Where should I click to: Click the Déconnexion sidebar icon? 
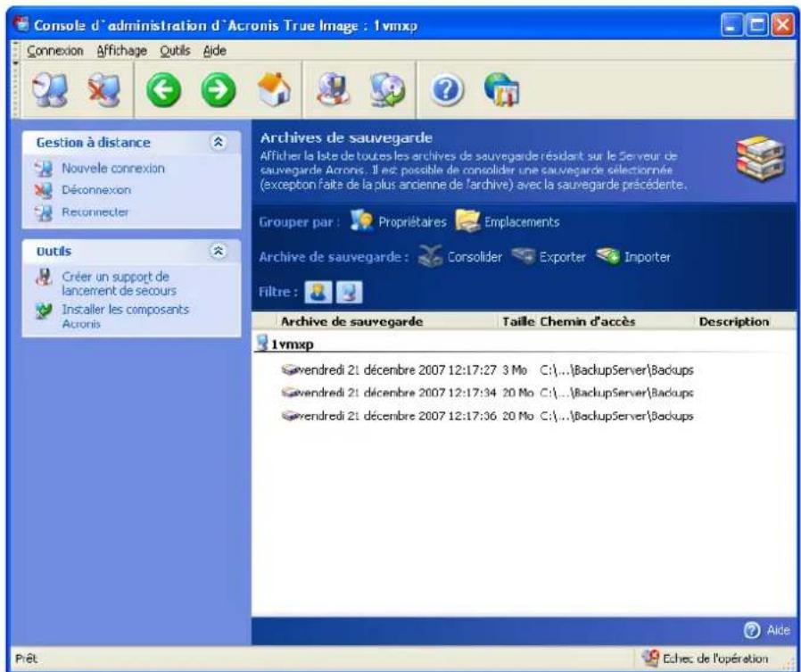tap(44, 190)
